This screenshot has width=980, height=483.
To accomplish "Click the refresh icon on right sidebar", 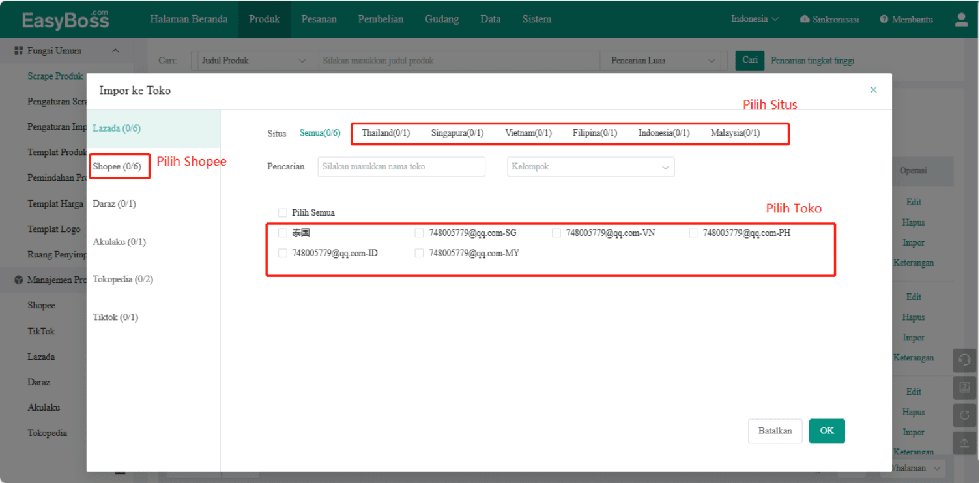I will coord(965,415).
